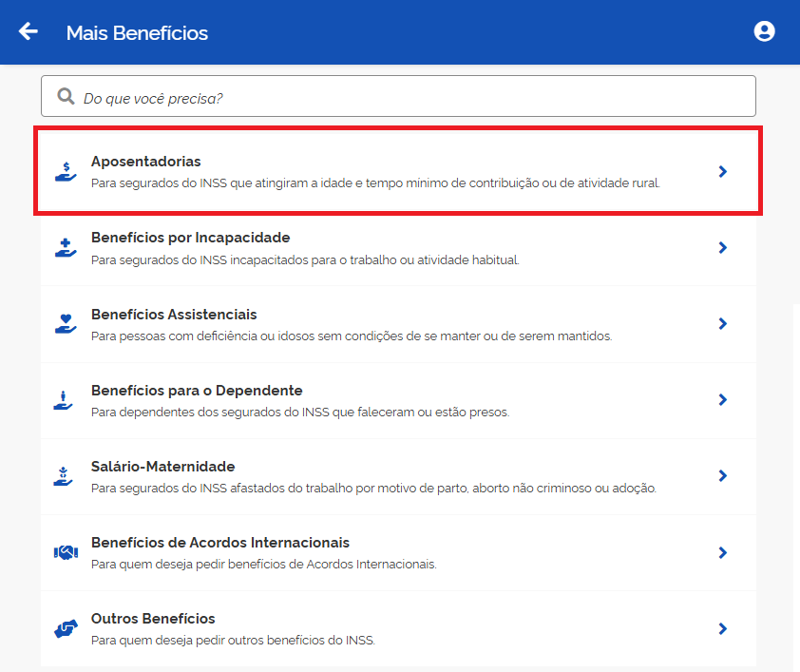Click the Salário-Maternidade icon
800x672 pixels.
[x=64, y=476]
